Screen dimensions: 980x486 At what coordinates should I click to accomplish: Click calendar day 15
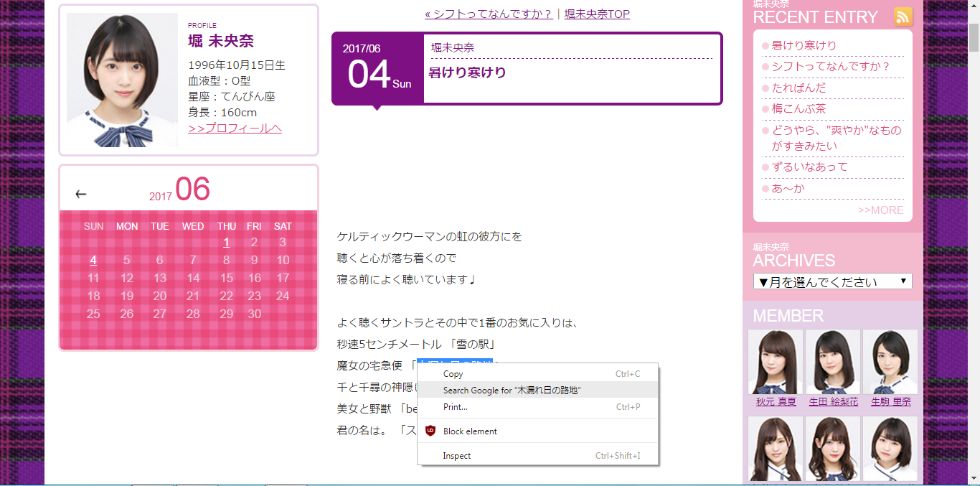coord(226,278)
